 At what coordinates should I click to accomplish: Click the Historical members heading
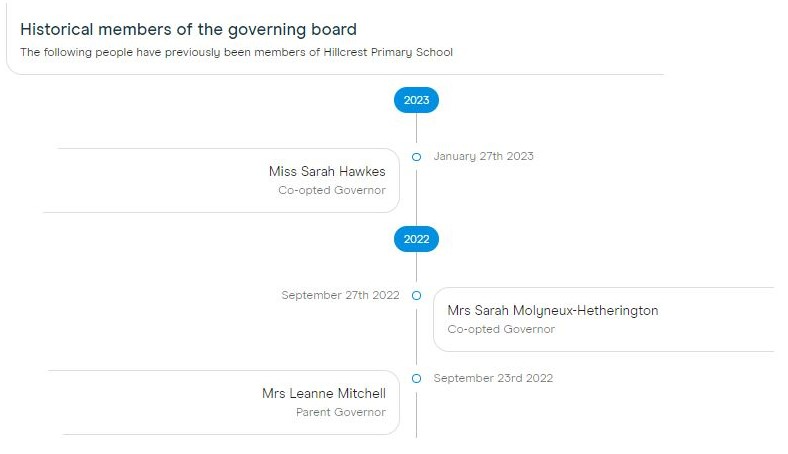[x=188, y=29]
